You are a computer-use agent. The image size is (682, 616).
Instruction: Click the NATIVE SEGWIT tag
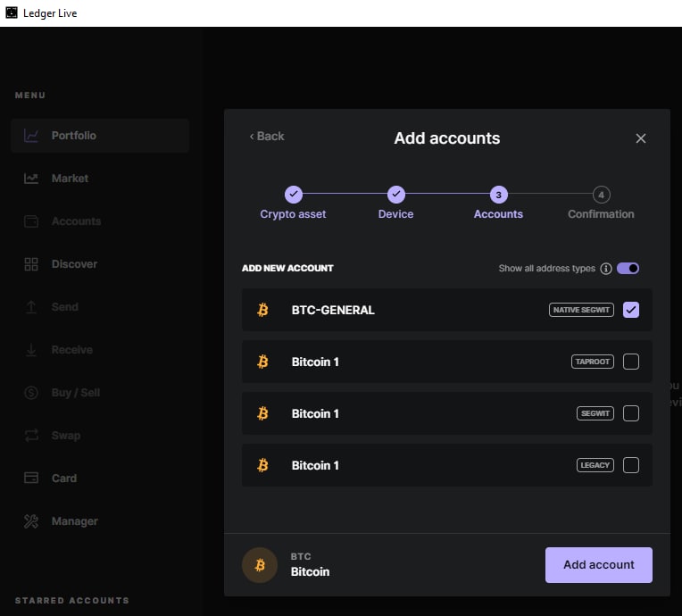click(x=581, y=310)
